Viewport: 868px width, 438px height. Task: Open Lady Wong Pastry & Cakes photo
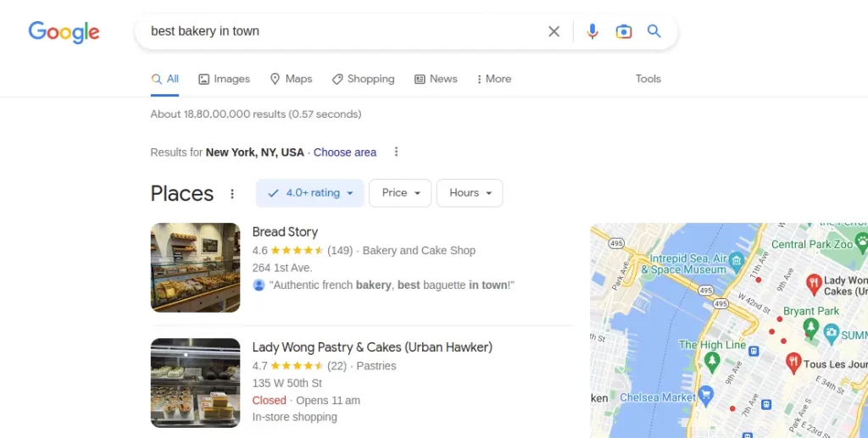point(196,383)
